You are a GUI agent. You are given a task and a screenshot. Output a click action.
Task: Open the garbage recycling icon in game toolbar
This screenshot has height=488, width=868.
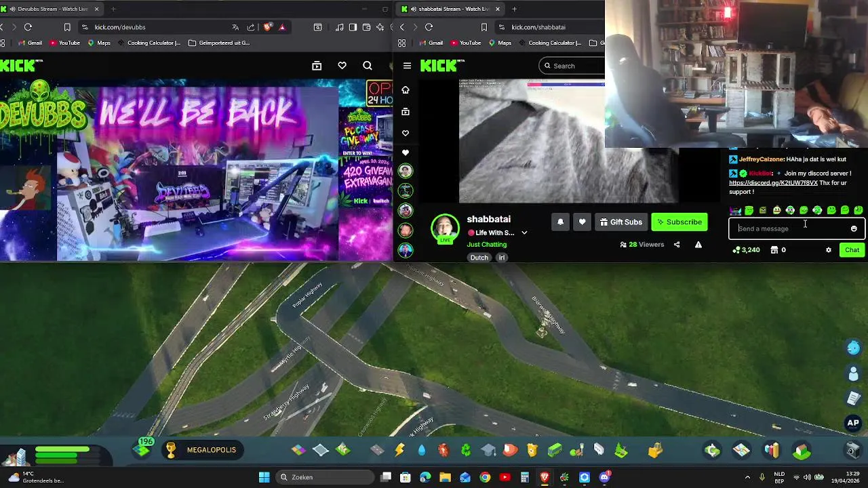tap(466, 450)
